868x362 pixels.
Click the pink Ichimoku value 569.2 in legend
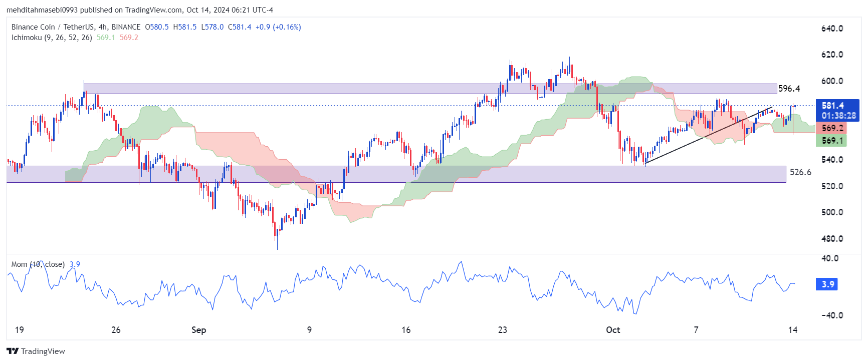pyautogui.click(x=129, y=38)
